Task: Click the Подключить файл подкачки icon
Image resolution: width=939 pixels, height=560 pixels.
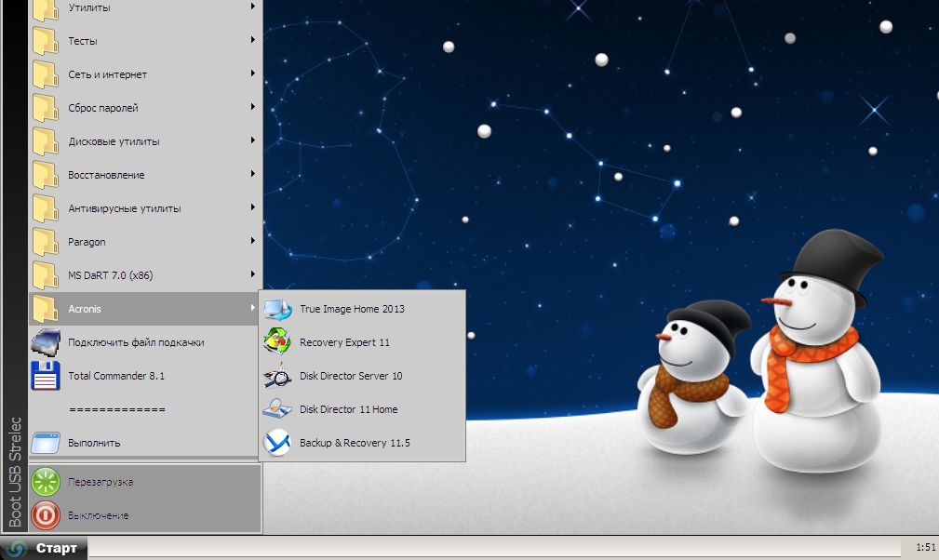Action: pyautogui.click(x=46, y=342)
